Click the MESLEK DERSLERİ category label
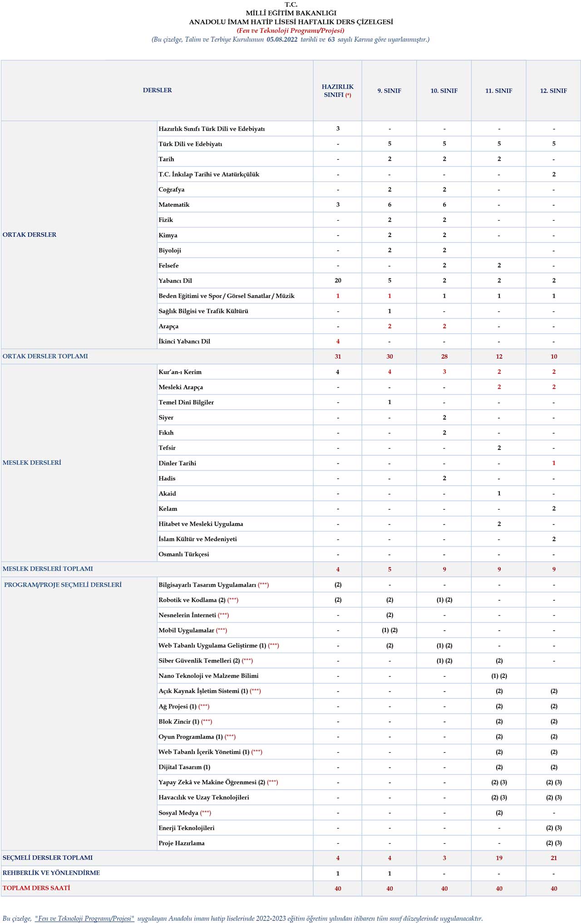This screenshot has width=581, height=924. click(x=32, y=463)
